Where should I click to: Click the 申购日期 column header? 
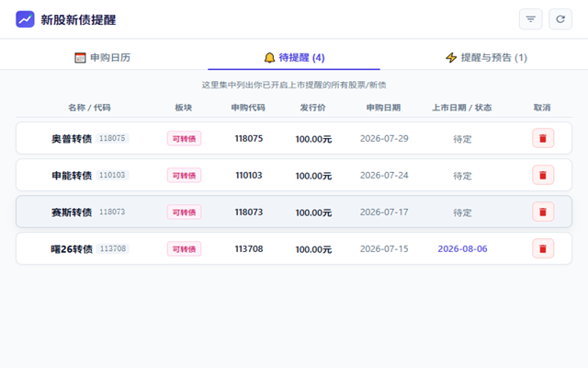384,108
